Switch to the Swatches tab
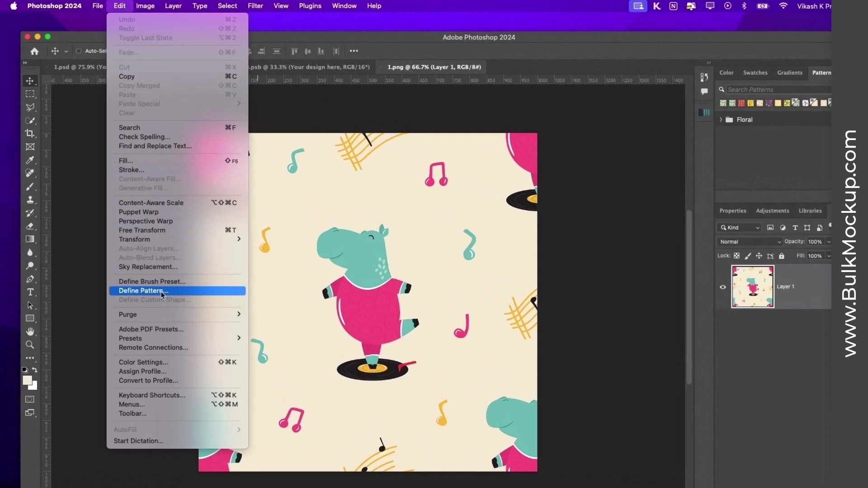The width and height of the screenshot is (868, 488). (755, 72)
